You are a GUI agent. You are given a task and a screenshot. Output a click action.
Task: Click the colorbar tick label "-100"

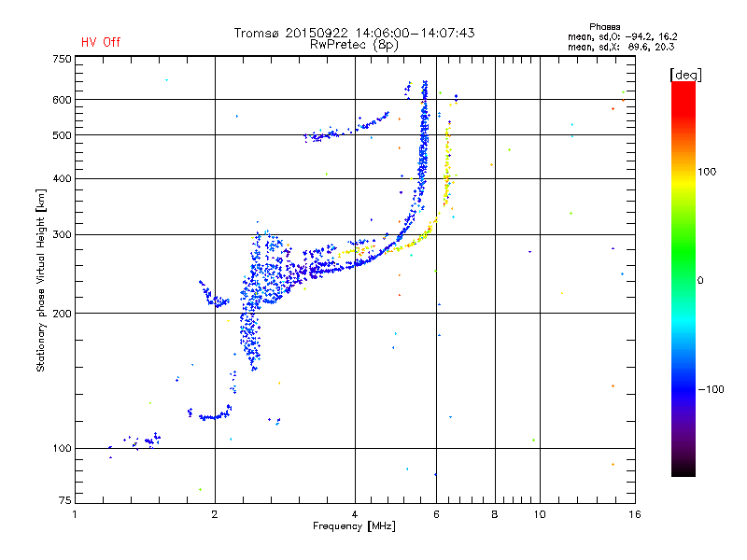pos(711,389)
